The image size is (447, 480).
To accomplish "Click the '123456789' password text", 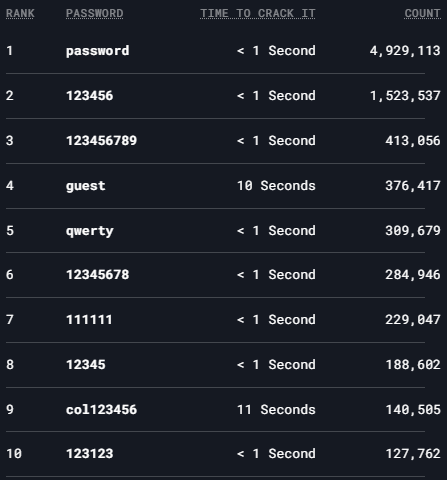I will pyautogui.click(x=101, y=141).
